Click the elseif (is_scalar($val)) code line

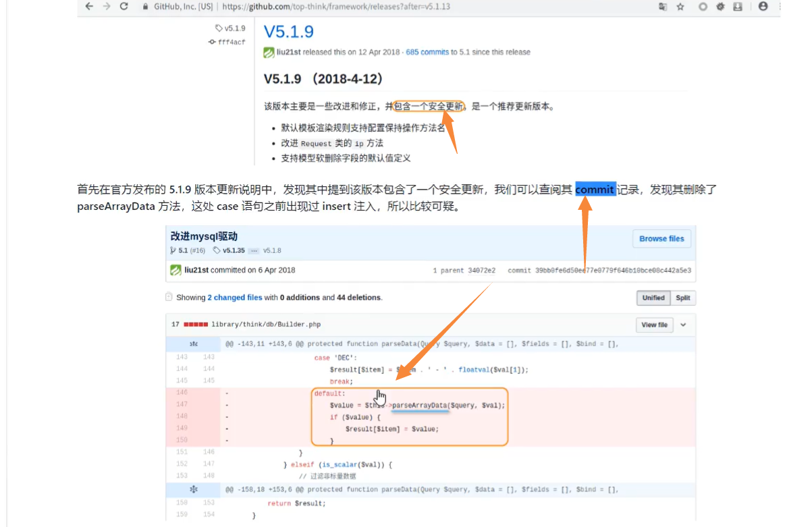(x=337, y=464)
